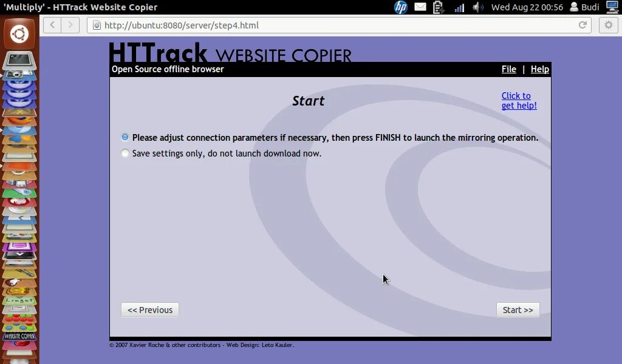
Task: Open the File menu in HTTrack header
Action: tap(509, 69)
